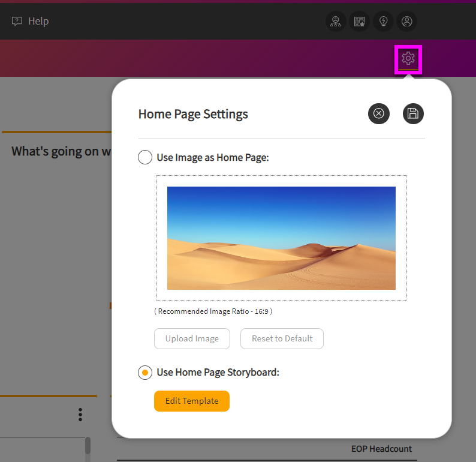Screen dimensions: 476x462
Task: Close Home Page Settings with X icon
Action: click(379, 113)
